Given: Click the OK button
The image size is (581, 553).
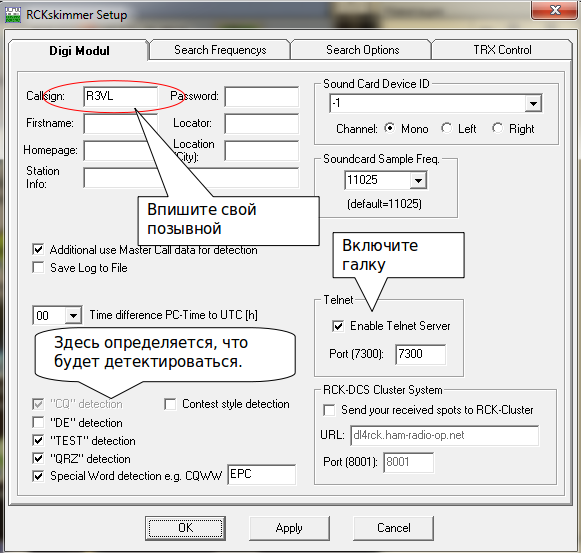Looking at the screenshot, I should pyautogui.click(x=185, y=528).
